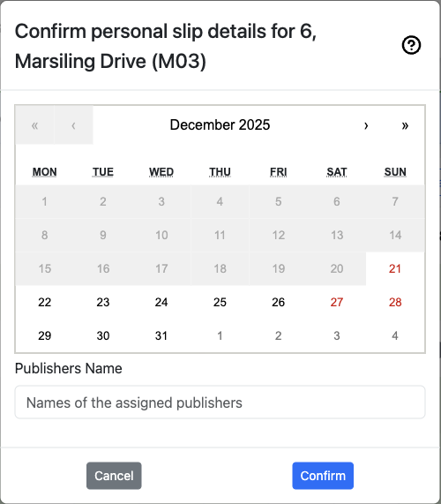Click disabled date December 14
The image size is (441, 504).
pyautogui.click(x=395, y=236)
